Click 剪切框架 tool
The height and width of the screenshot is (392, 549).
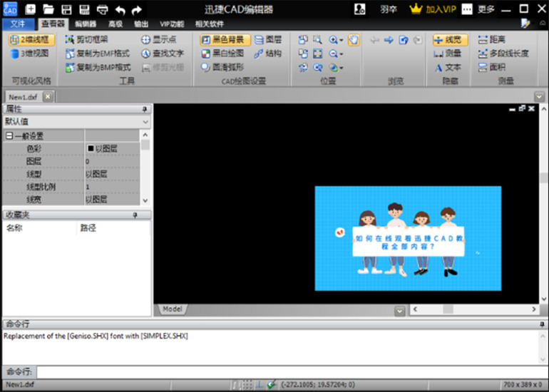[x=86, y=39]
